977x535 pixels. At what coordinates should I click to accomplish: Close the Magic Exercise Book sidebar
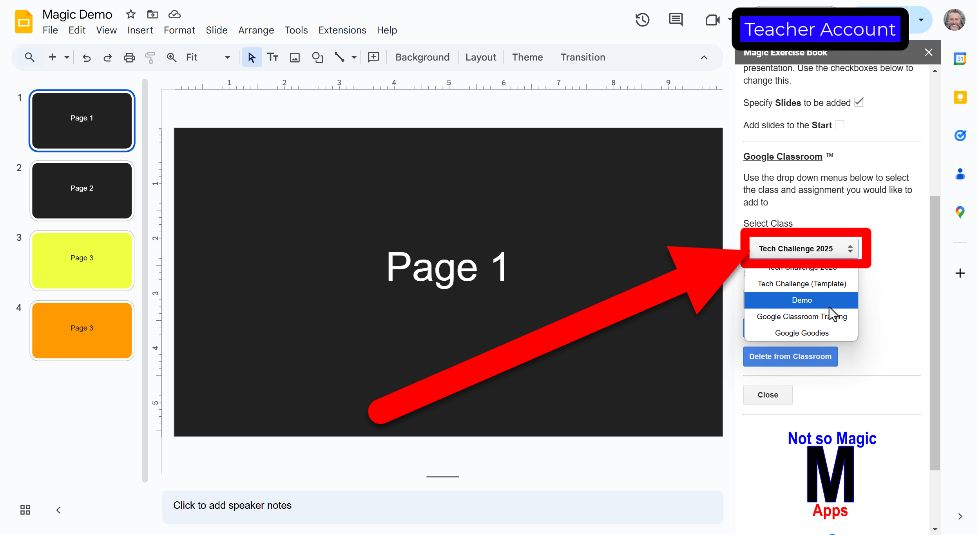tap(928, 52)
